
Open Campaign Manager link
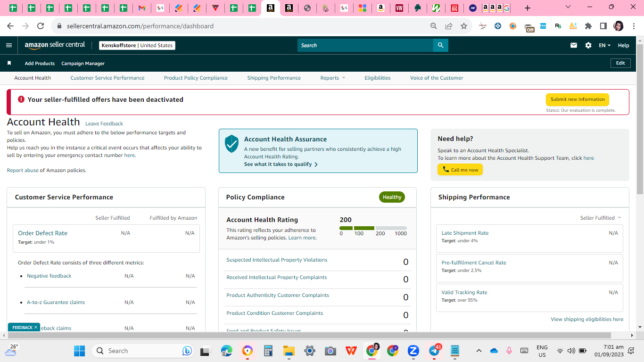(x=83, y=63)
